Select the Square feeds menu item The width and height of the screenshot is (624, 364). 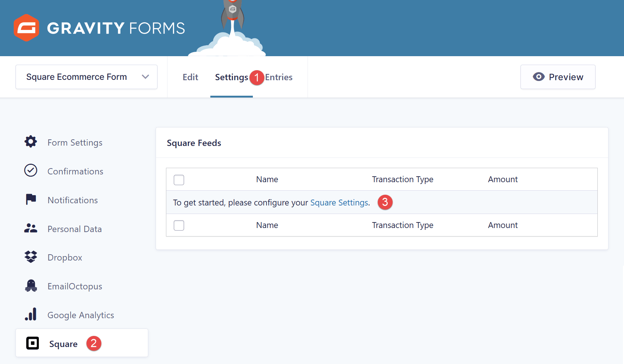pos(82,343)
